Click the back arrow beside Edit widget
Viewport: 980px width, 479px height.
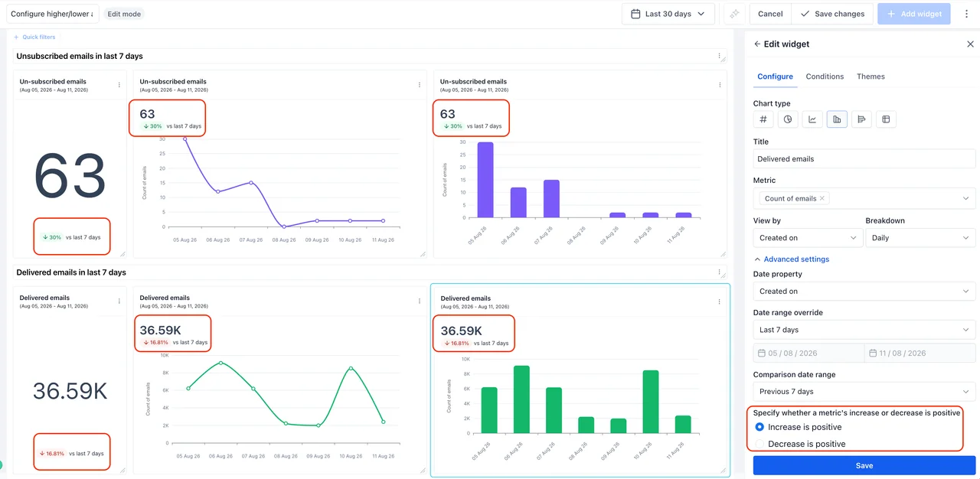[757, 44]
